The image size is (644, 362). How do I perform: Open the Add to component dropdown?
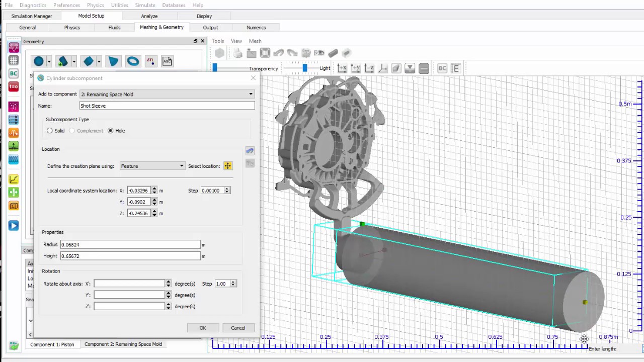click(168, 94)
